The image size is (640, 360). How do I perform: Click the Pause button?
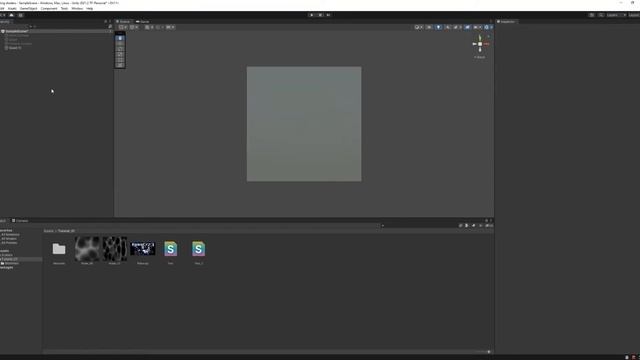320,15
